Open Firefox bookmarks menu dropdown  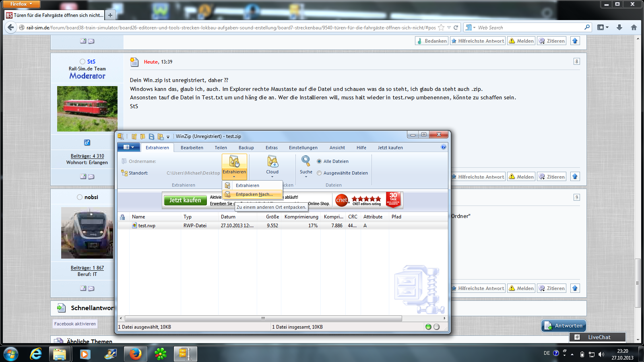coord(603,27)
